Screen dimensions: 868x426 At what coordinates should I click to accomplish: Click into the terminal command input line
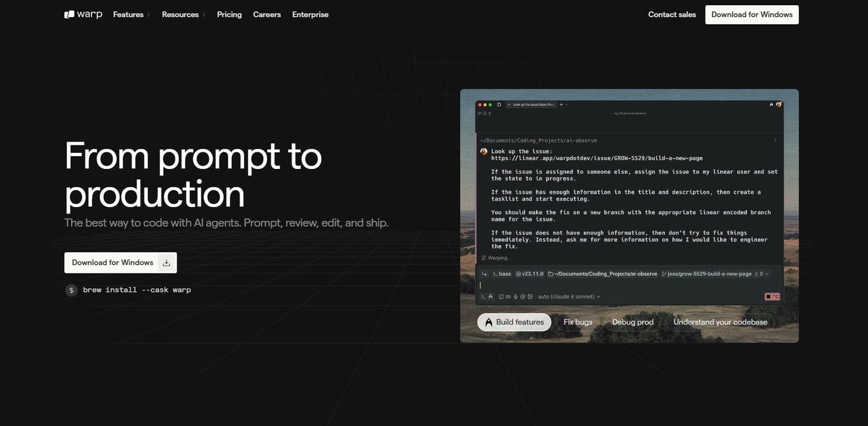coord(629,285)
